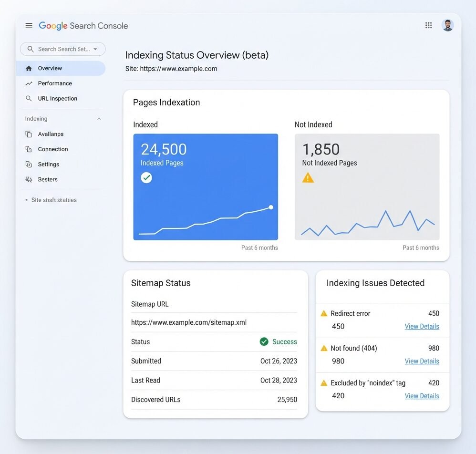476x454 pixels.
Task: Go to the Overview page
Action: coord(61,68)
